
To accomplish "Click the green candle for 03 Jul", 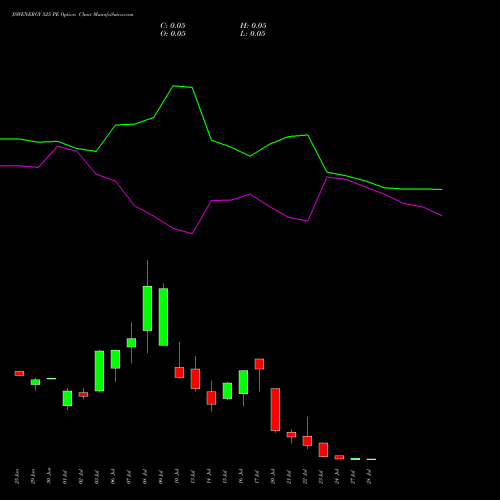I will coord(99,371).
